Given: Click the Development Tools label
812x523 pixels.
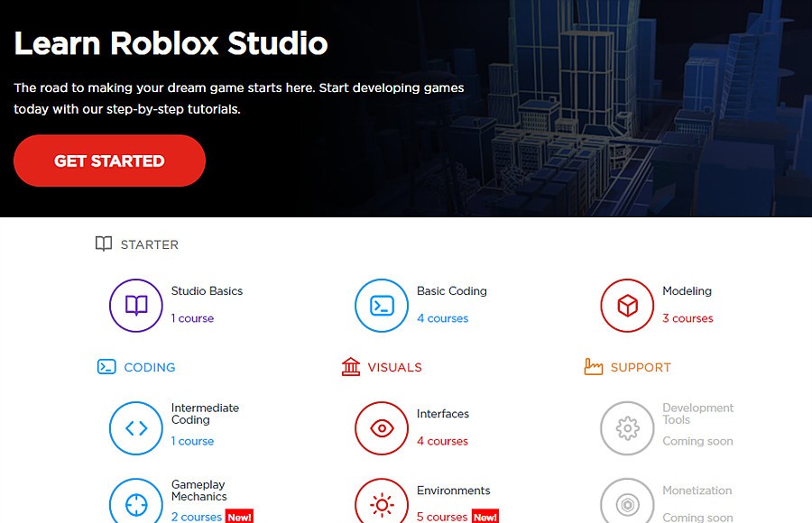Looking at the screenshot, I should coord(698,414).
